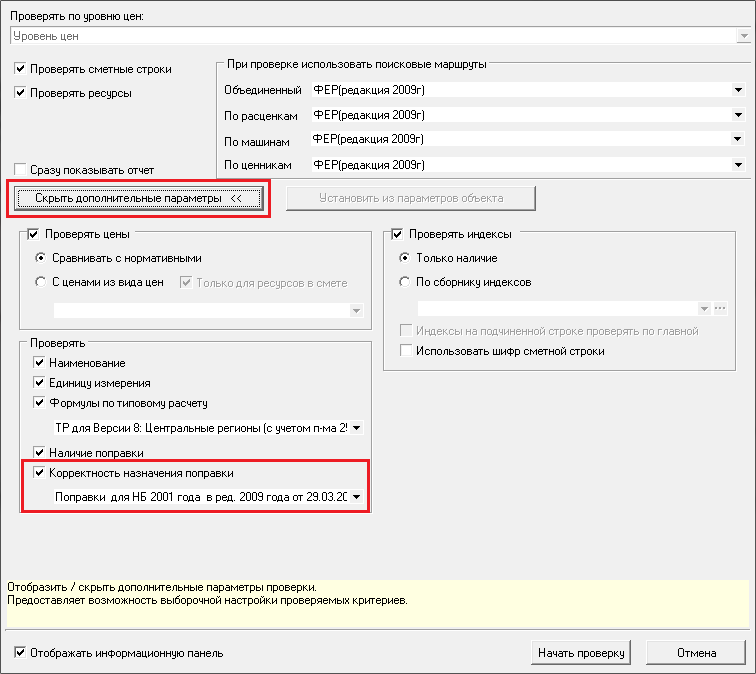The height and width of the screenshot is (674, 756).
Task: Select 'С ценами из вида цен' radio button
Action: tap(41, 283)
